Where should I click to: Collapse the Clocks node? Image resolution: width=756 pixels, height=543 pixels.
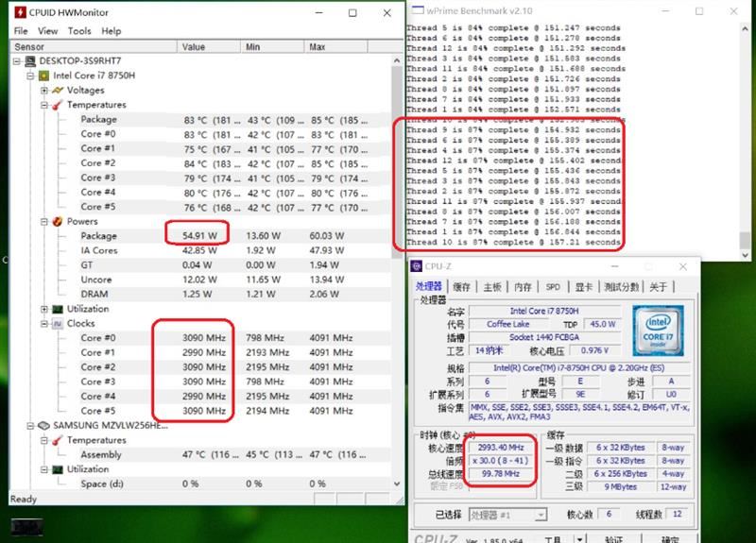click(44, 324)
